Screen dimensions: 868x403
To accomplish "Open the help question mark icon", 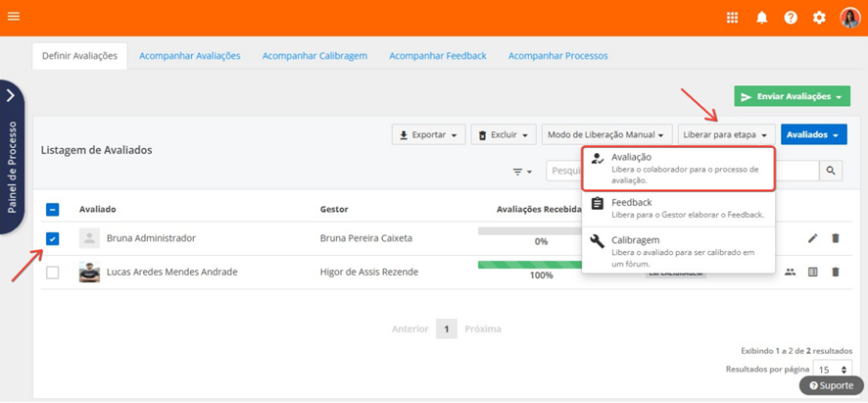I will point(791,18).
